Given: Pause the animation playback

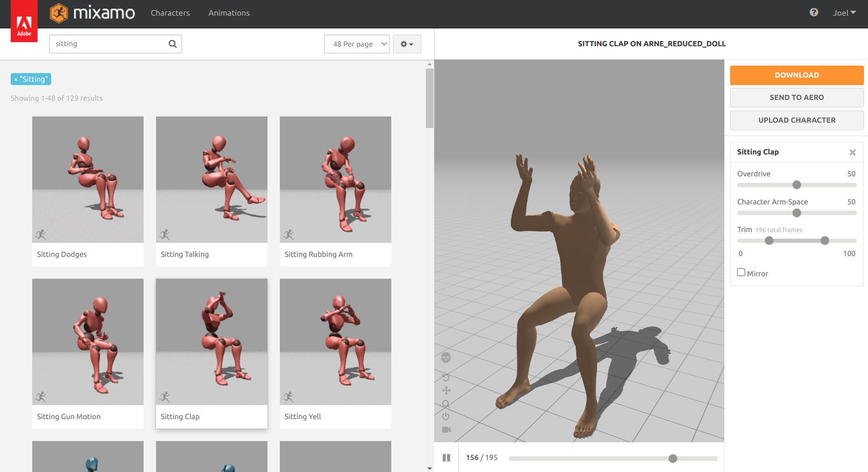Looking at the screenshot, I should point(446,458).
